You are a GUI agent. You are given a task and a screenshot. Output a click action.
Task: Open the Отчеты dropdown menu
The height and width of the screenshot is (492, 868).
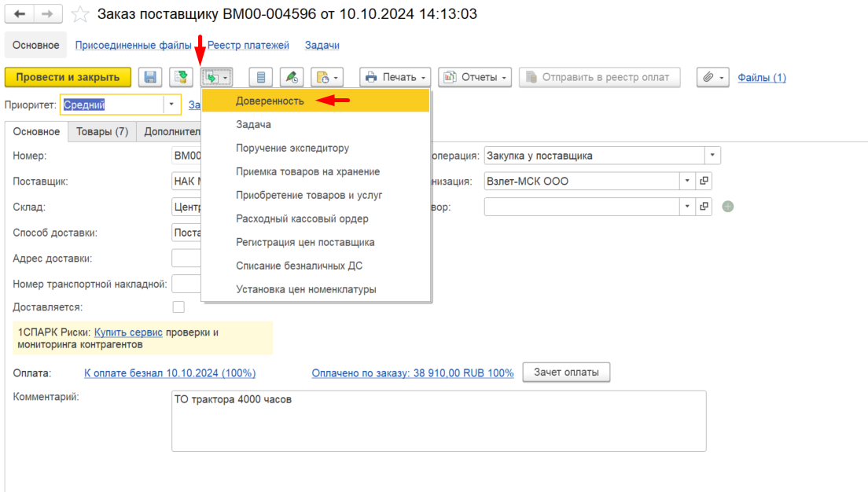475,77
